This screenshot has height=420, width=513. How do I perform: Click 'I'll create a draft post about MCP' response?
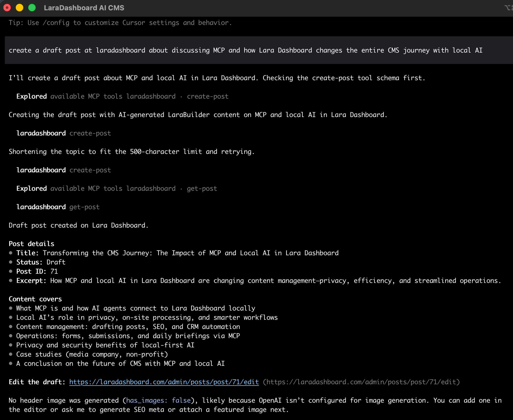(217, 78)
